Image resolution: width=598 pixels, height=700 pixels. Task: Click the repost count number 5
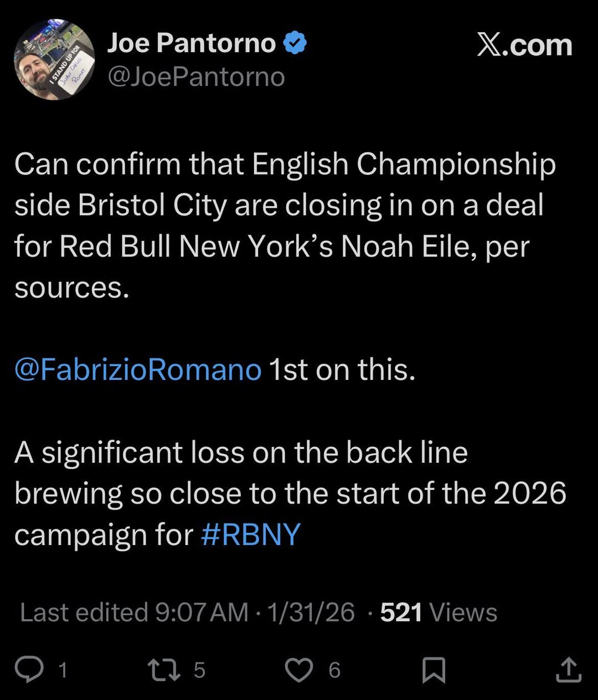199,670
